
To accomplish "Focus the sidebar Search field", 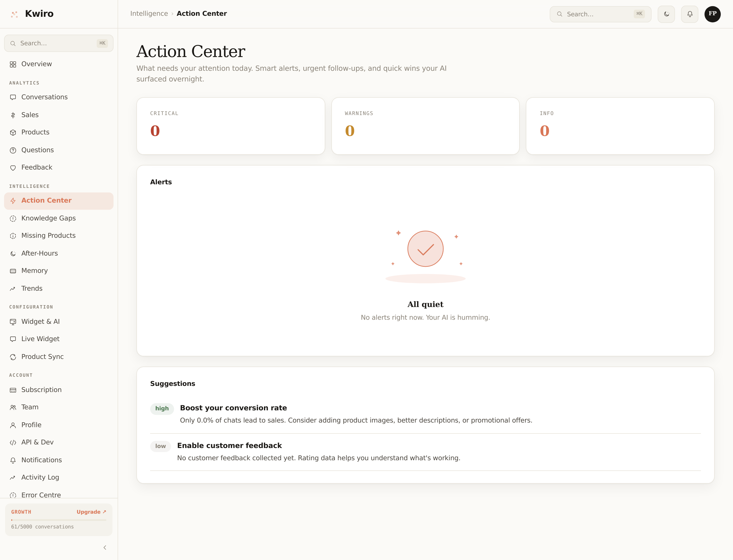I will point(59,43).
